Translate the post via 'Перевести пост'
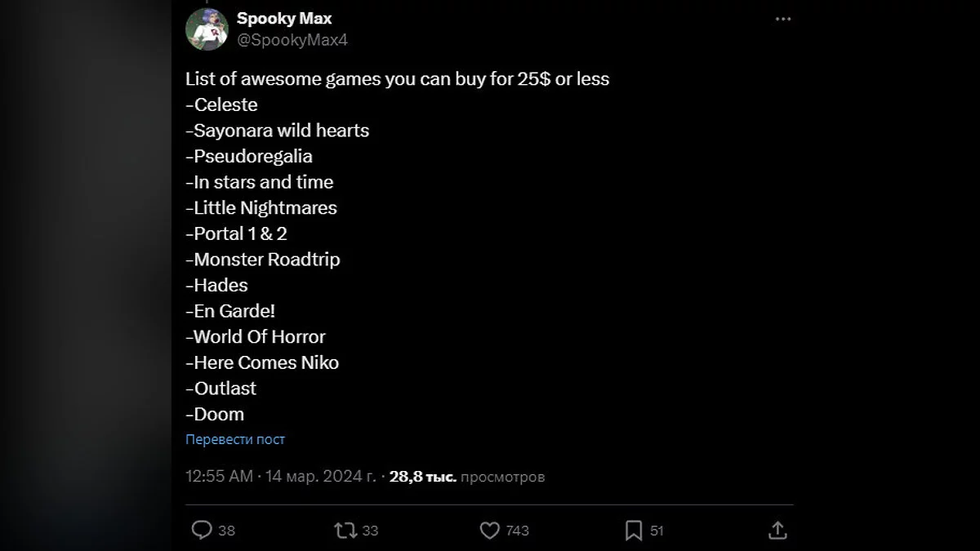 tap(235, 439)
